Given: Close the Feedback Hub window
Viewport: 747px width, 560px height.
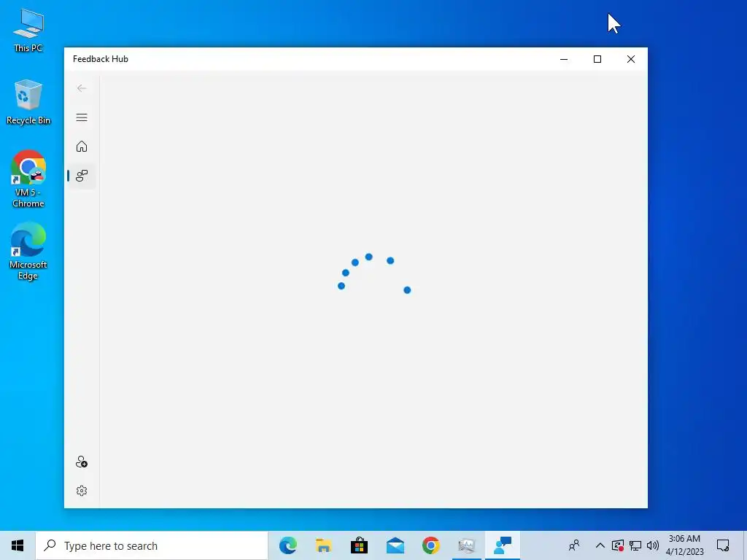Looking at the screenshot, I should click(x=631, y=59).
